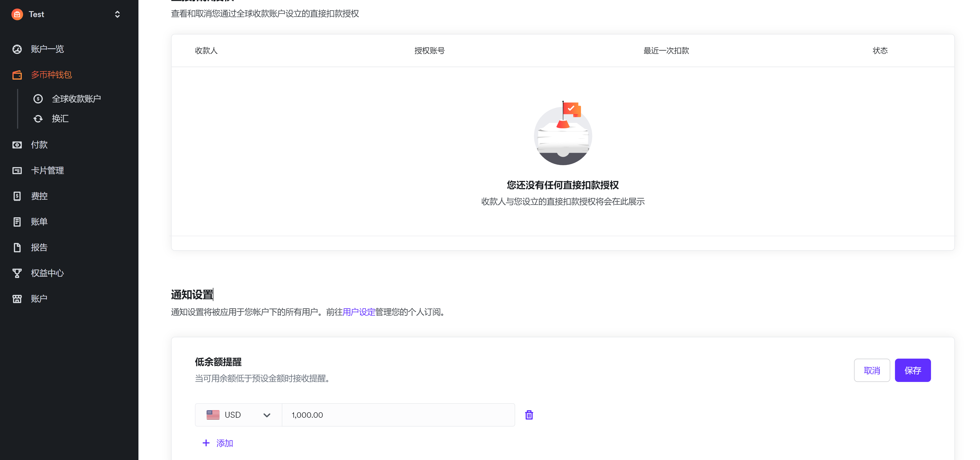Delete the USD alert with trash icon

(529, 415)
